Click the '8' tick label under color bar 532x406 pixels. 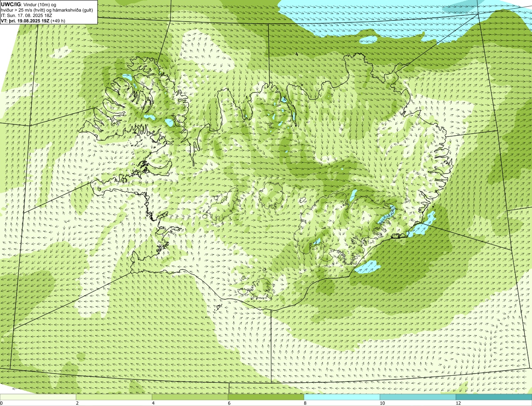click(305, 403)
